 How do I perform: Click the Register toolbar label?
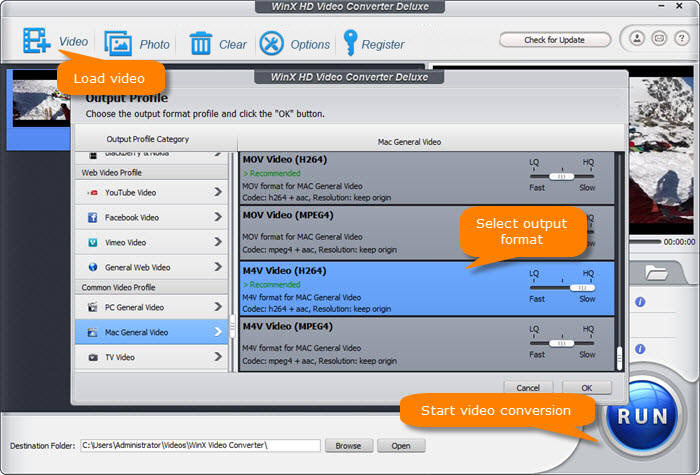[383, 45]
